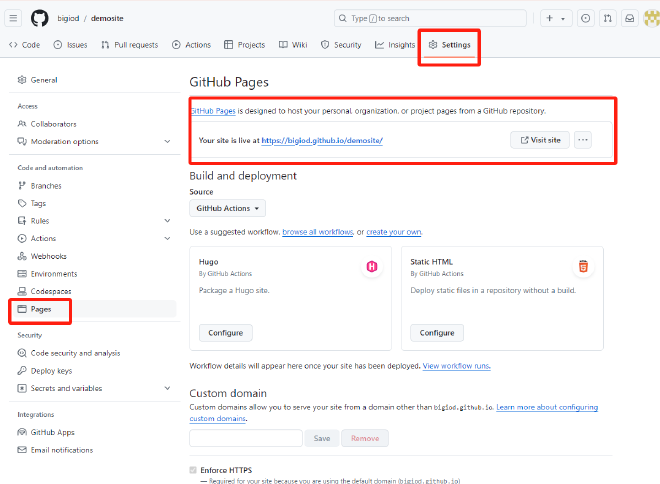Focus the custom domain input field
Viewport: 660px width, 484px height.
[x=246, y=438]
